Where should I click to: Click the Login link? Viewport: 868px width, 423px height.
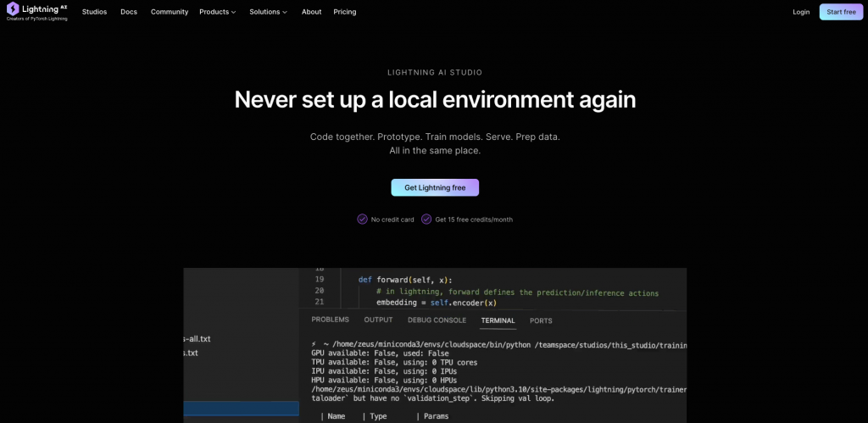[801, 12]
